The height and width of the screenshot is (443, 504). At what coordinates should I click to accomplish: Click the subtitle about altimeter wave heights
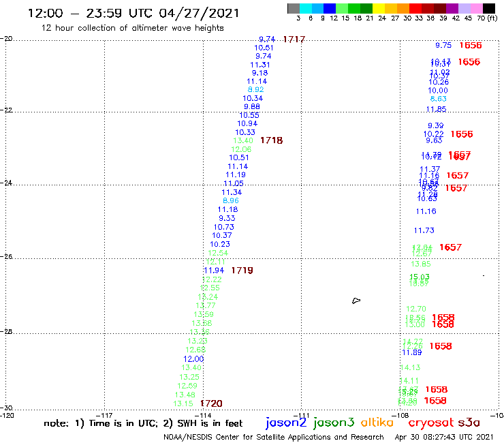[x=132, y=28]
